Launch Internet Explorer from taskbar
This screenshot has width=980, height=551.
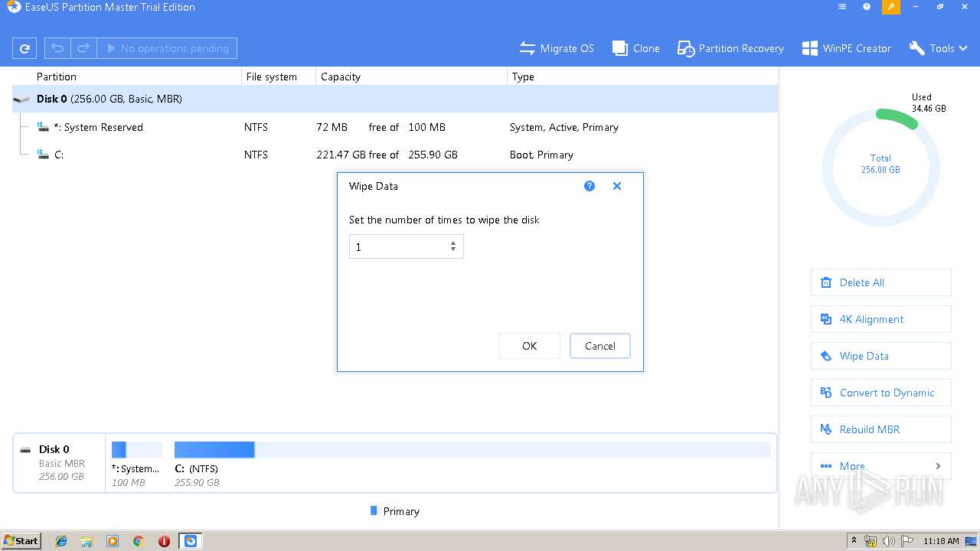[61, 541]
